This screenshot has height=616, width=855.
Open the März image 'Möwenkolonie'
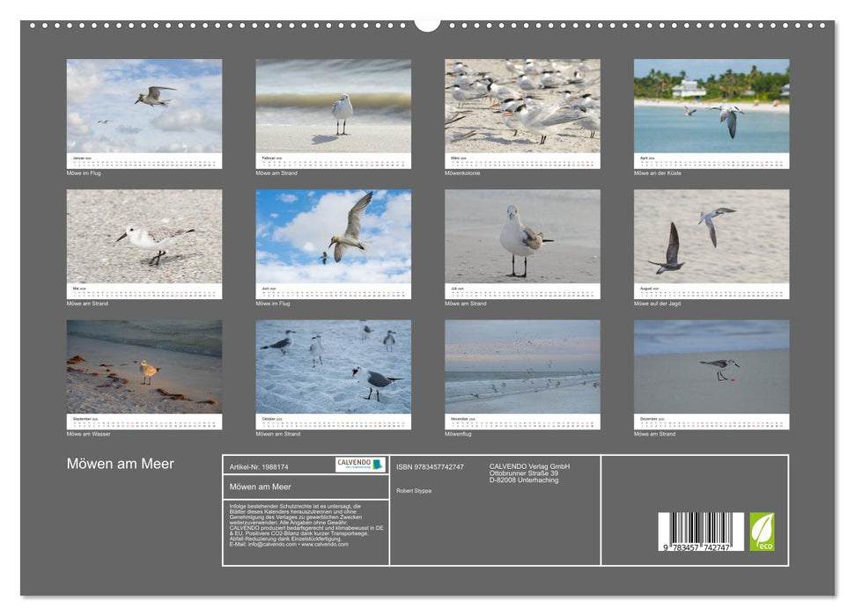(x=520, y=110)
